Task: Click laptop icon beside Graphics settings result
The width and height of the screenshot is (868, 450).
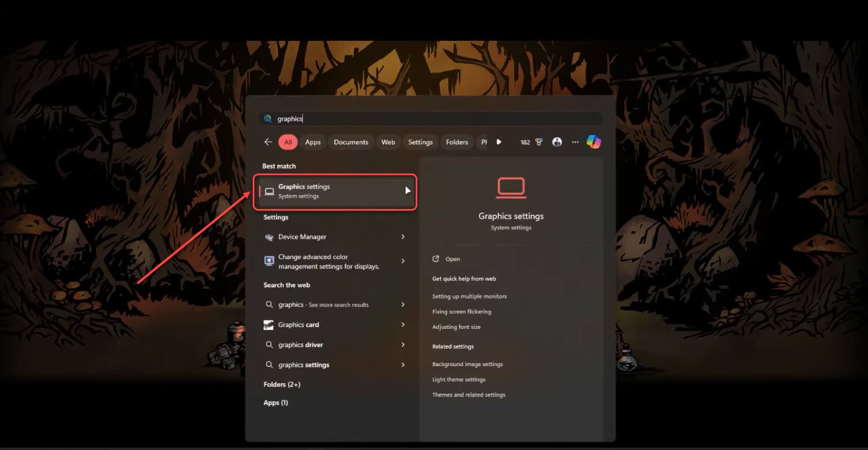Action: [x=269, y=192]
